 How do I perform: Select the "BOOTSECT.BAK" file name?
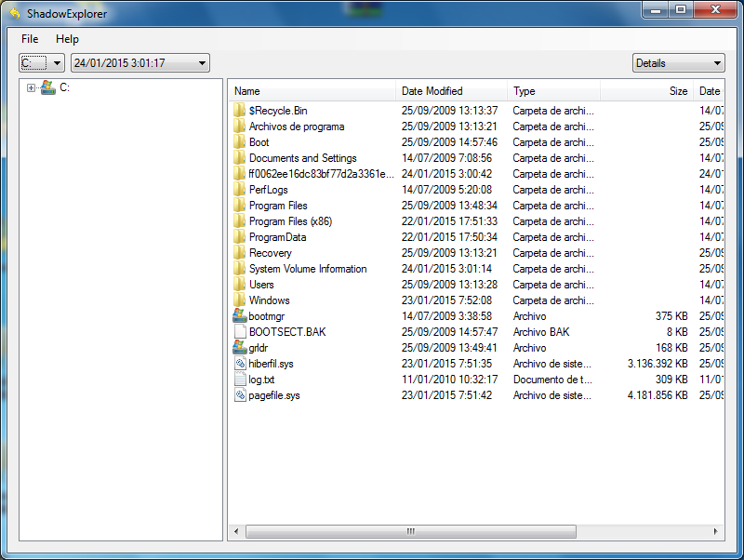click(x=287, y=332)
